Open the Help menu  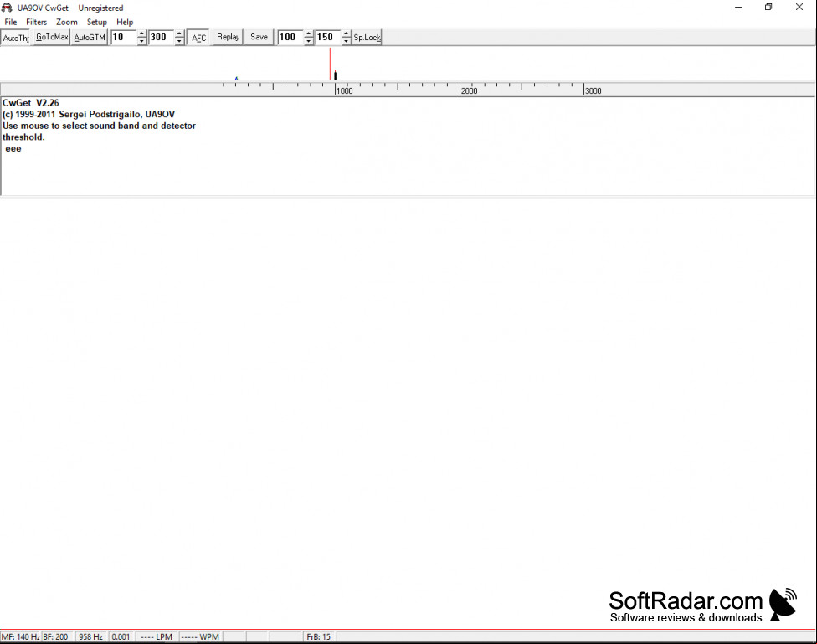click(x=125, y=22)
